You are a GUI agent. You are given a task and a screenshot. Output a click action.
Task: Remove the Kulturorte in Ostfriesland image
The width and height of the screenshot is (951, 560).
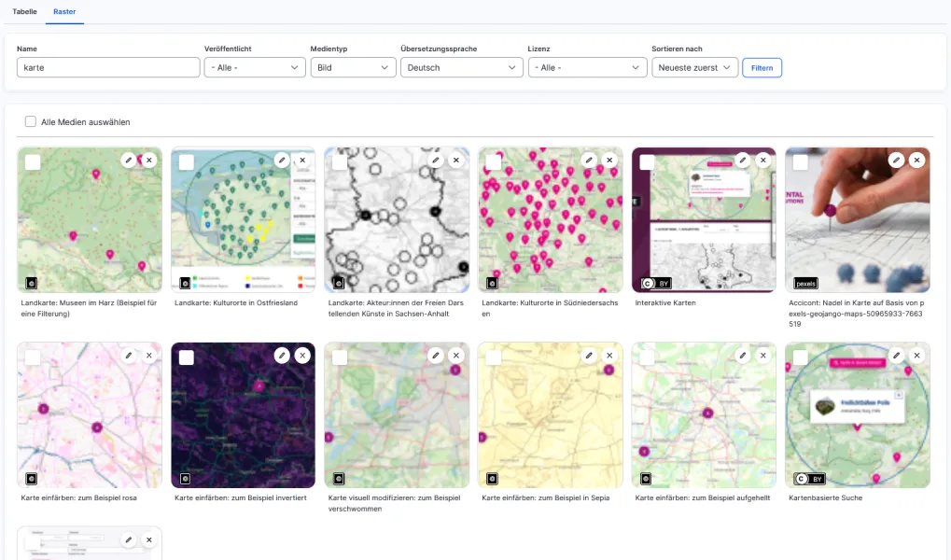tap(302, 161)
